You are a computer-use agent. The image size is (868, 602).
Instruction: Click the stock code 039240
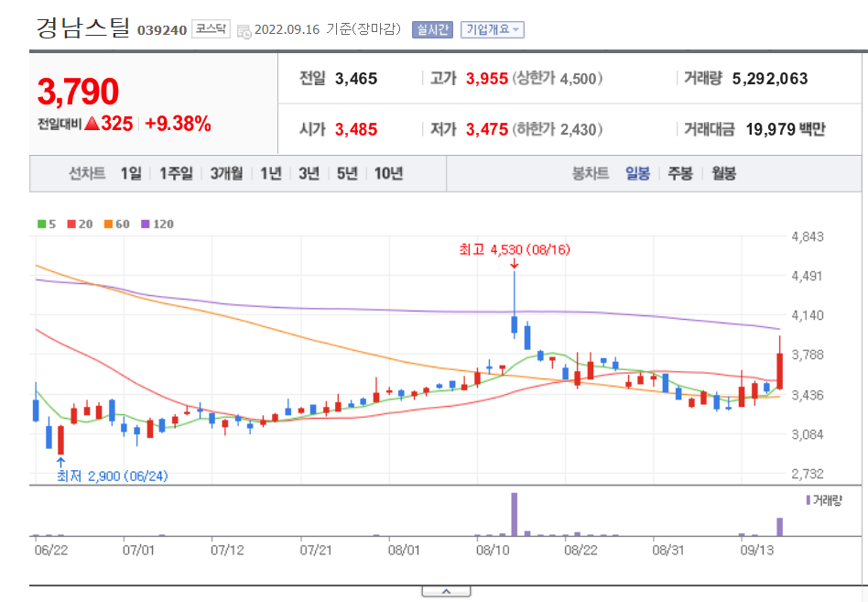point(162,30)
